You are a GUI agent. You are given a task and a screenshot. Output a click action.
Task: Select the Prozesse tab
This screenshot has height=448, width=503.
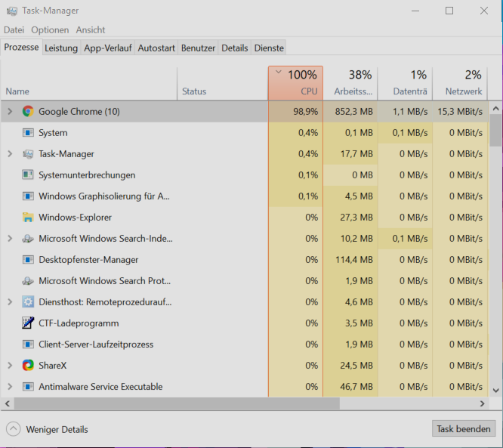[x=21, y=47]
